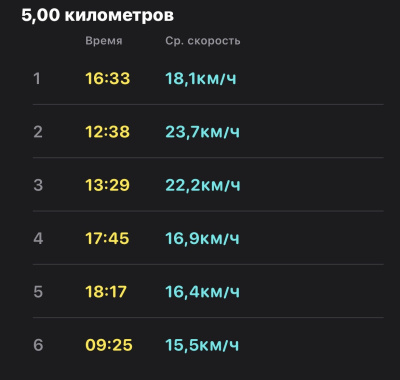Click the 18,1км/ч speed value
Viewport: 400px width, 380px height.
click(x=201, y=79)
